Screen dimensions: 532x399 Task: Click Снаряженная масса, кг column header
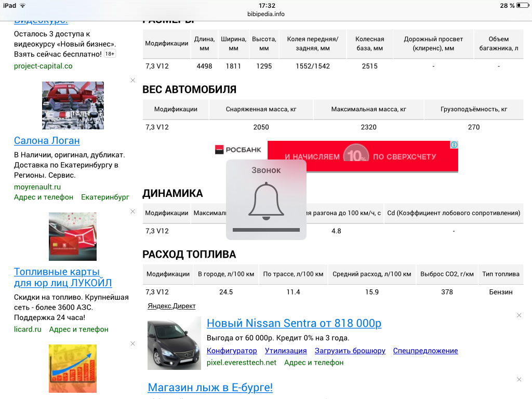261,109
